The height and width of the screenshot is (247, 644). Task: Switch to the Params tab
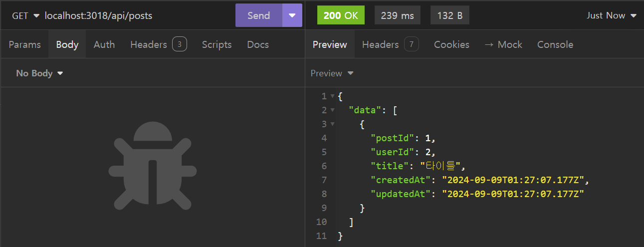click(x=24, y=44)
